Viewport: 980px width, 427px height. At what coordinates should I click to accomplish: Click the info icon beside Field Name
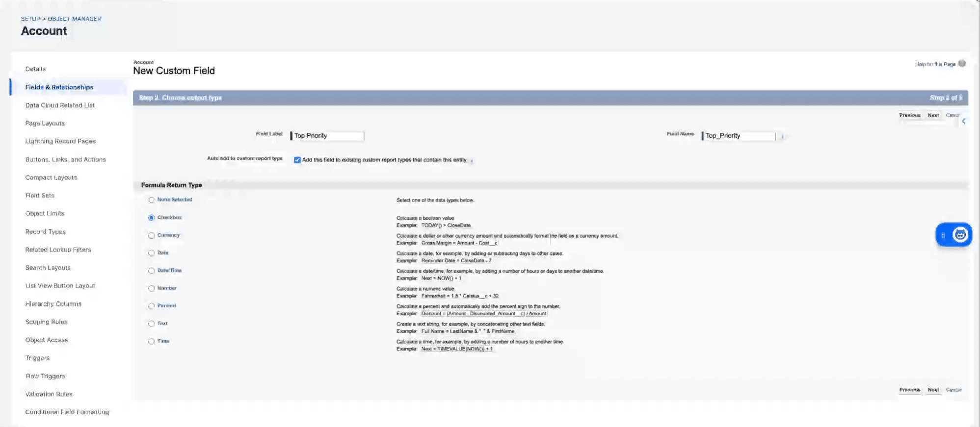click(782, 136)
